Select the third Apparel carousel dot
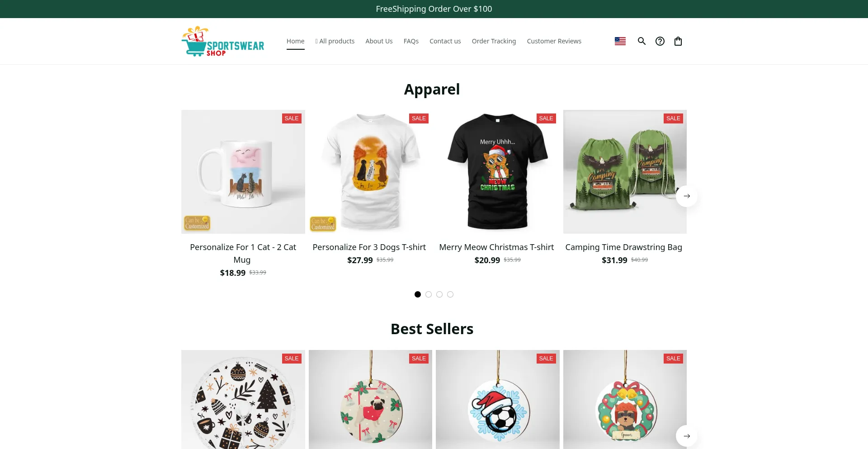The image size is (868, 449). (x=439, y=294)
